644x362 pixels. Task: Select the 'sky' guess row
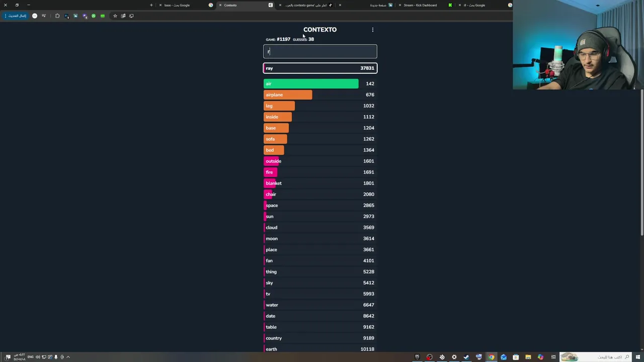[320, 283]
